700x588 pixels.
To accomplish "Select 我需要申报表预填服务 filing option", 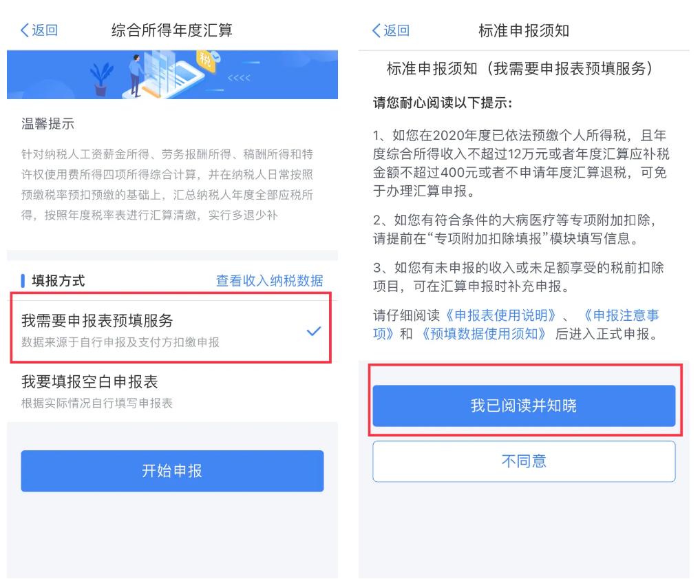I will (171, 330).
